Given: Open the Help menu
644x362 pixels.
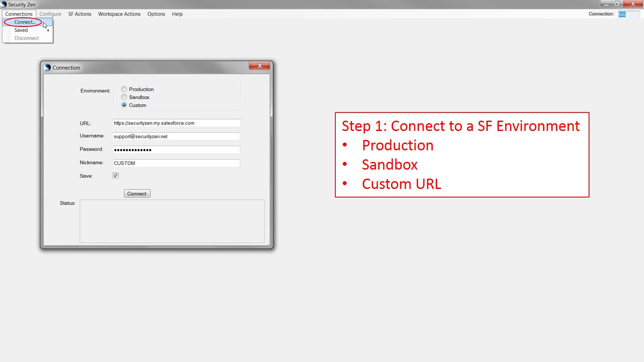Looking at the screenshot, I should click(177, 14).
